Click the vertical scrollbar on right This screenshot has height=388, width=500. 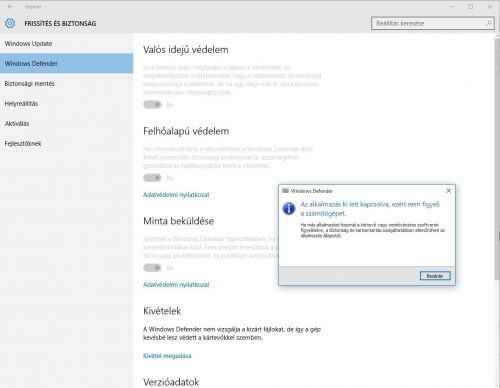pyautogui.click(x=497, y=160)
